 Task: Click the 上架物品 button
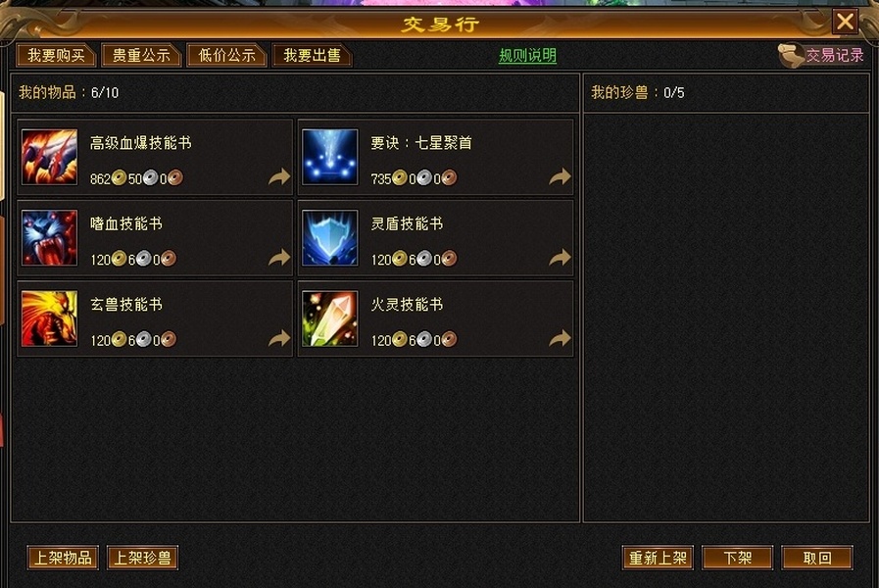click(x=63, y=558)
